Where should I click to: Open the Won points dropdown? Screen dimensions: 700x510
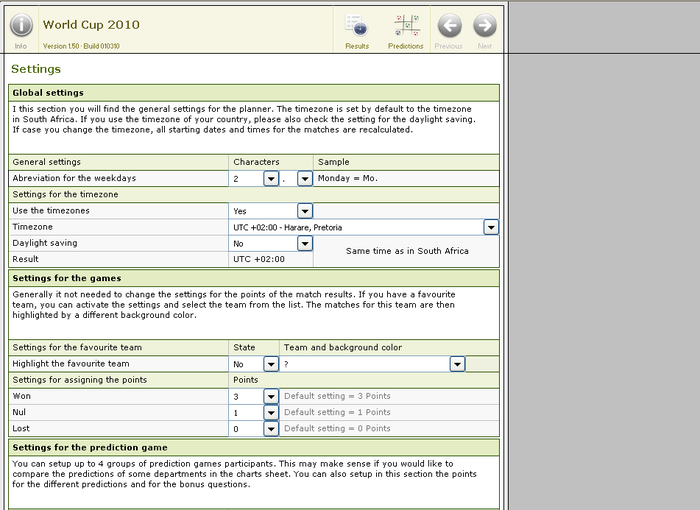[x=271, y=396]
